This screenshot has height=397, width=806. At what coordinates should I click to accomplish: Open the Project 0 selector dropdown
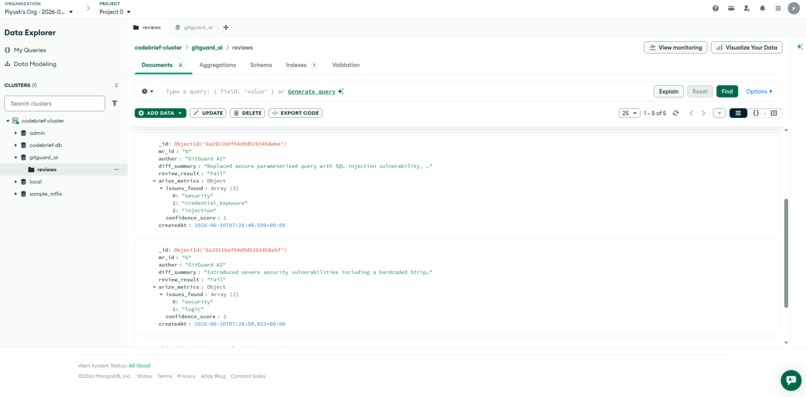[115, 11]
